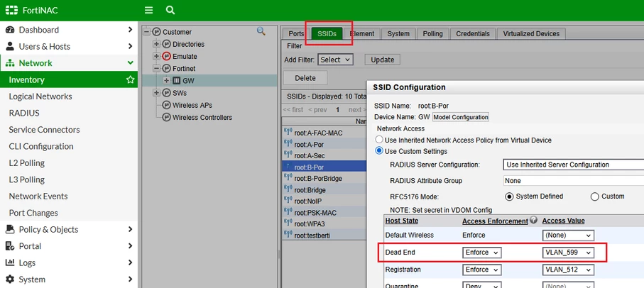644x288 pixels.
Task: Click the tree search magnifier icon
Action: tap(261, 31)
